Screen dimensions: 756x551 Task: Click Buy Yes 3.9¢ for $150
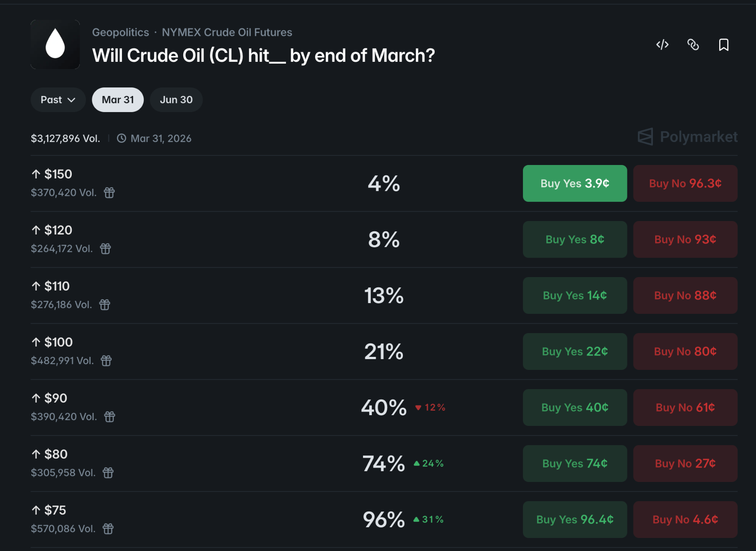575,183
